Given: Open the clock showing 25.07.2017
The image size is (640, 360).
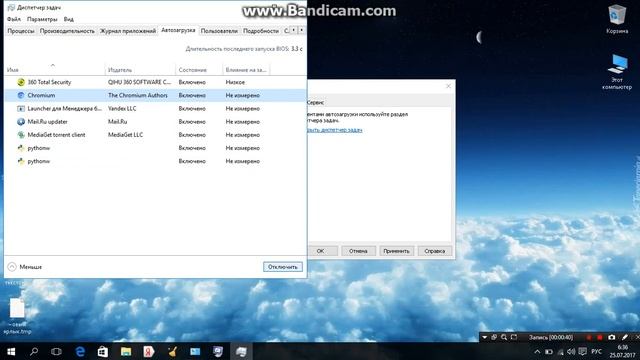Looking at the screenshot, I should click(622, 351).
